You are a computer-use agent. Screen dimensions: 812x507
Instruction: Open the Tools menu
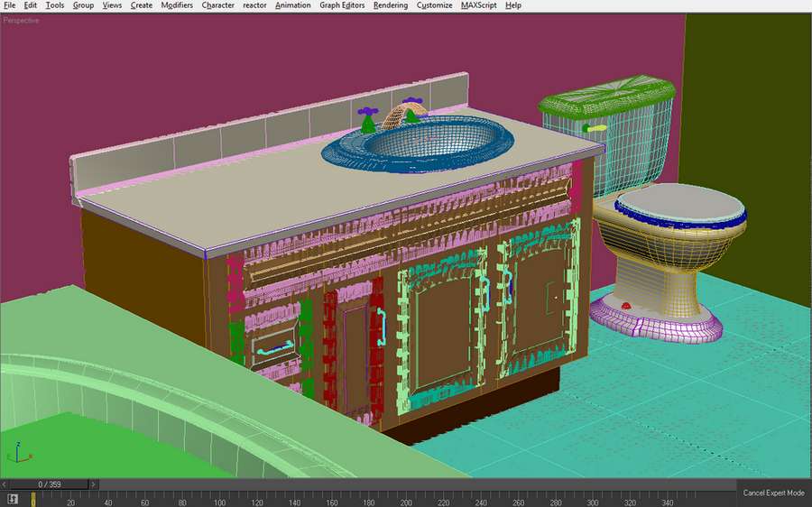[x=55, y=5]
